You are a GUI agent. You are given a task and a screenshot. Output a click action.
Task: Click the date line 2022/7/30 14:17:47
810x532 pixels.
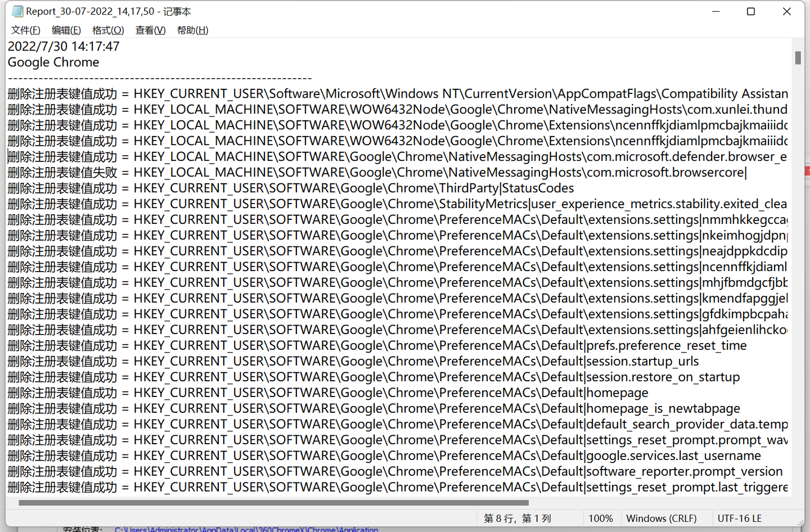[64, 47]
